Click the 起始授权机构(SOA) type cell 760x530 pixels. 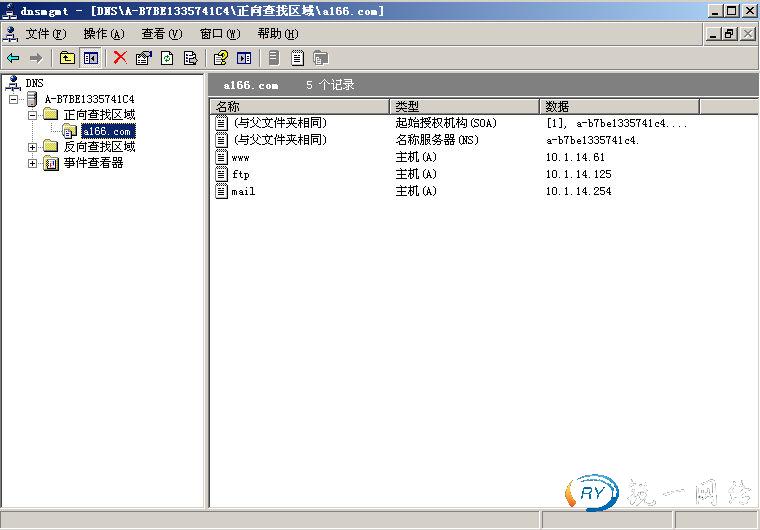pyautogui.click(x=446, y=123)
